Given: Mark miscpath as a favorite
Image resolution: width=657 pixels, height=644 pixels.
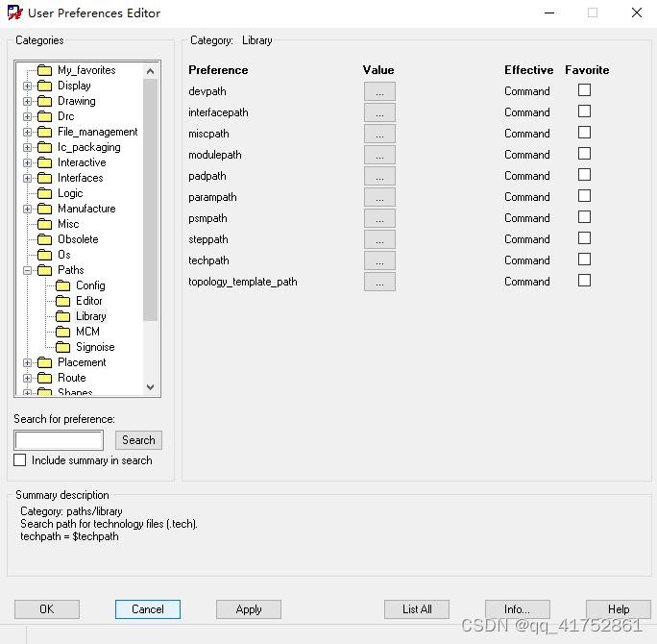Looking at the screenshot, I should point(584,133).
